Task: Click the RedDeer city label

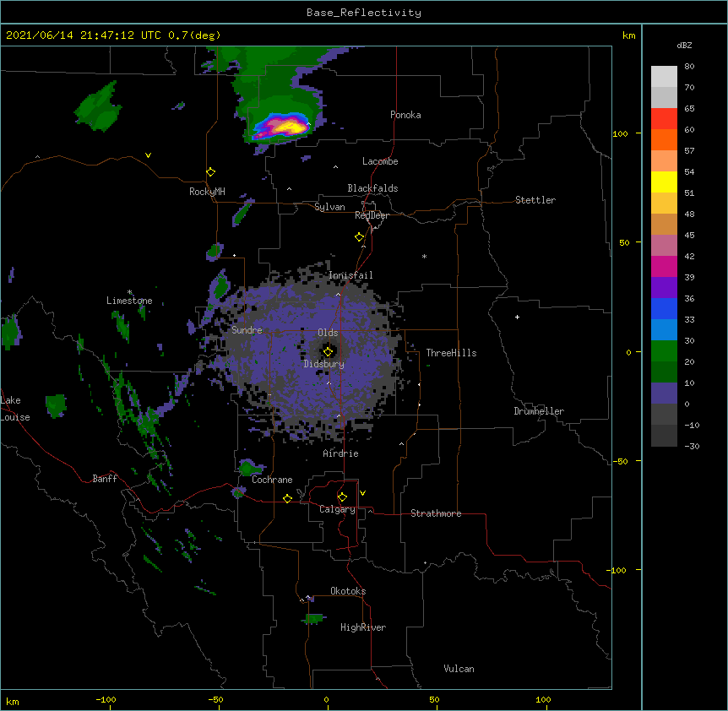Action: click(372, 215)
